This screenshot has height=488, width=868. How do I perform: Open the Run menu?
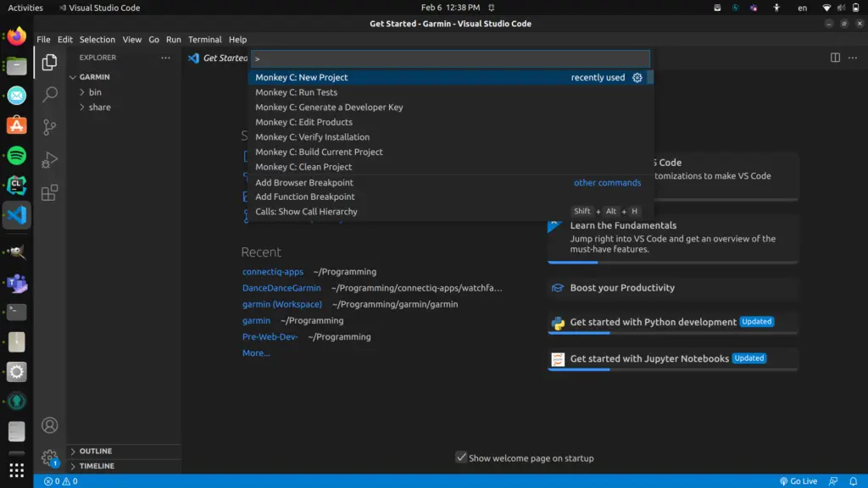[x=173, y=39]
